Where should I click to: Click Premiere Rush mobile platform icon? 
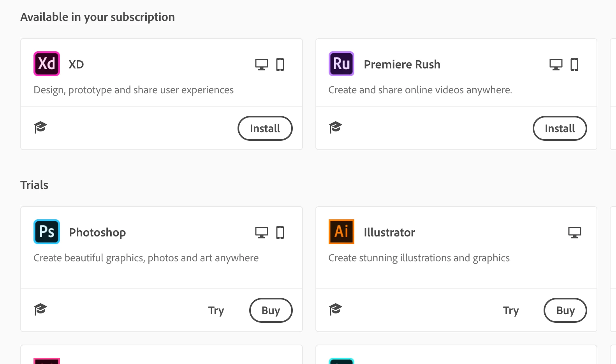coord(574,64)
